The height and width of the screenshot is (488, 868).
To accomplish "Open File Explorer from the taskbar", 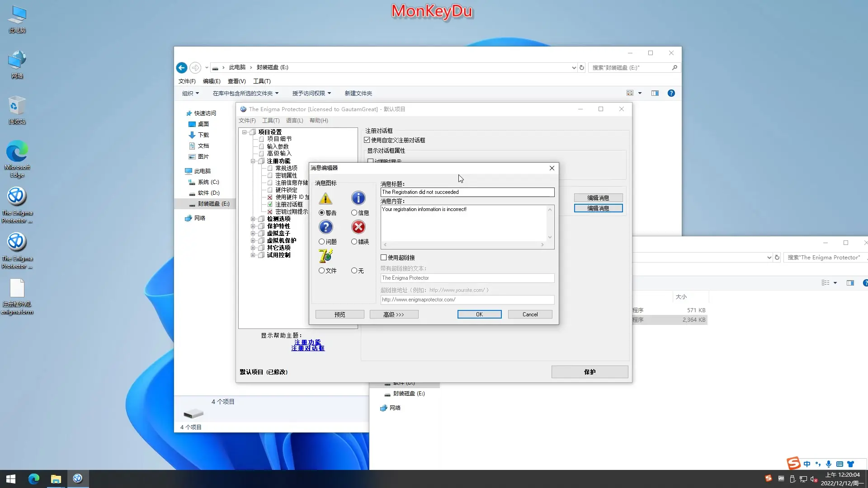I will tap(56, 479).
